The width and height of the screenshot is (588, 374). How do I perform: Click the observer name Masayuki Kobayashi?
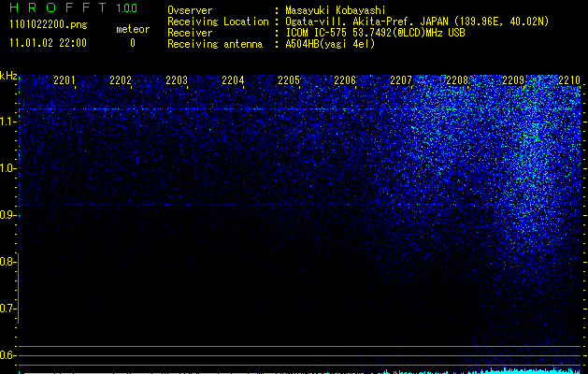(336, 10)
